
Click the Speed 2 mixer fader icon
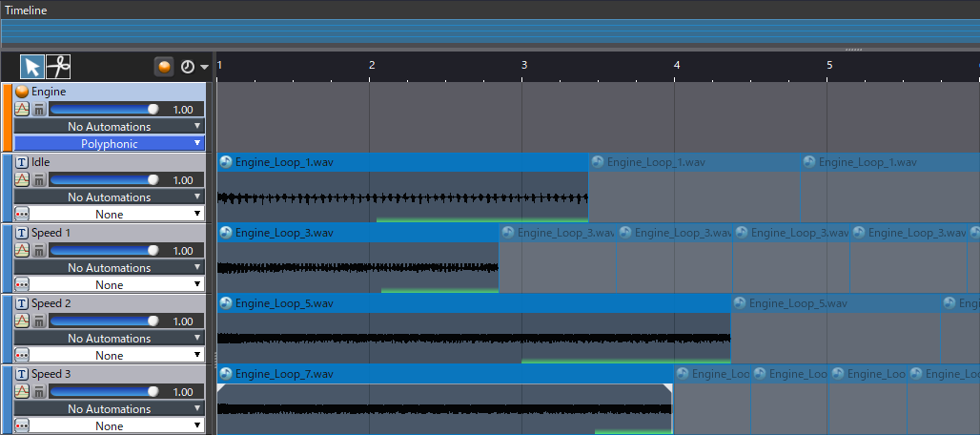point(39,321)
